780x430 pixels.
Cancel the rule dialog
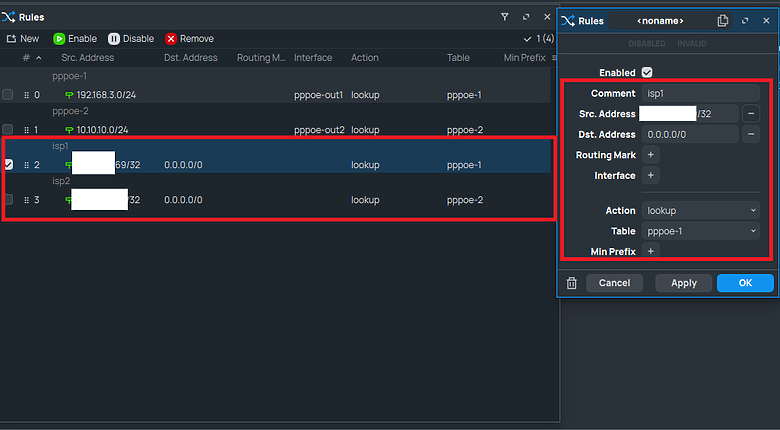(614, 283)
